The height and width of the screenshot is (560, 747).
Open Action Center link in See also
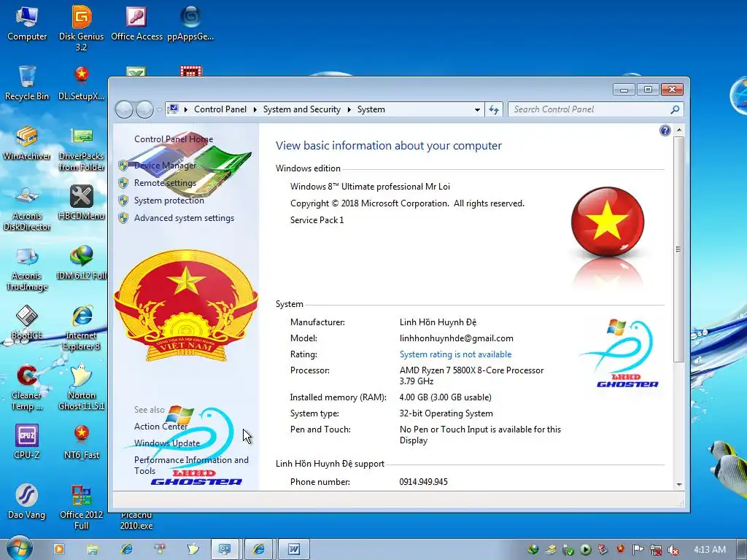coord(160,426)
